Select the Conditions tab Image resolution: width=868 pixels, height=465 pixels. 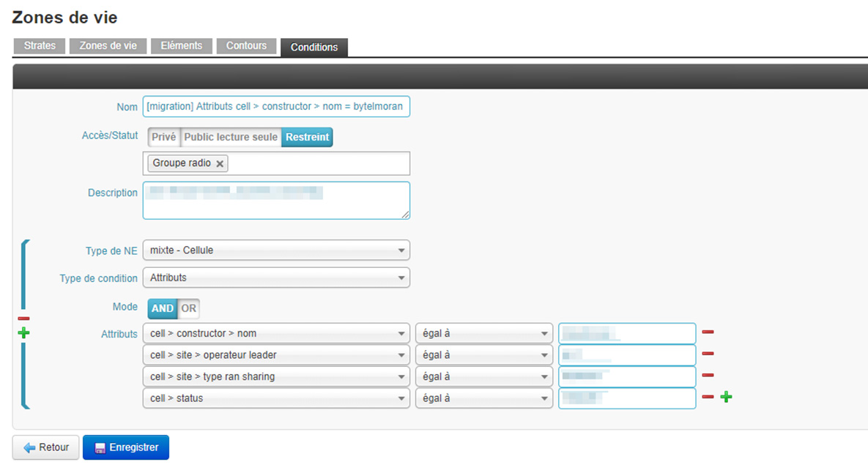314,47
